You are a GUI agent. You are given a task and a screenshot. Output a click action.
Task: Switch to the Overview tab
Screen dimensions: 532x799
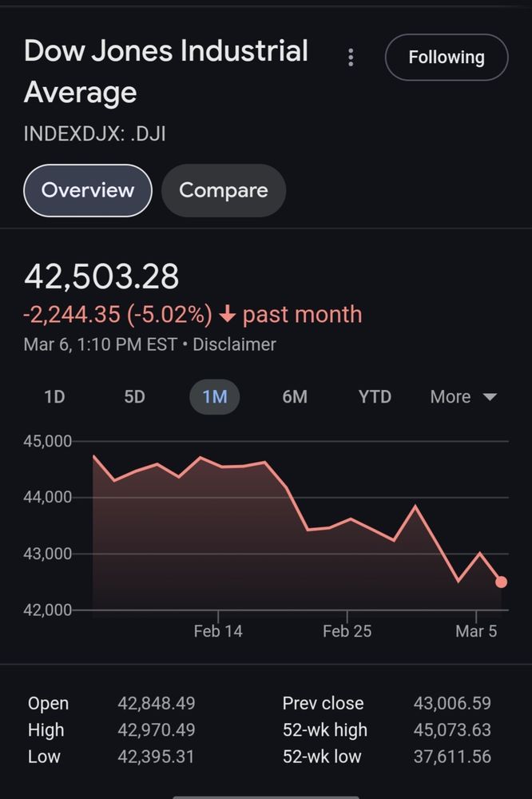coord(88,190)
